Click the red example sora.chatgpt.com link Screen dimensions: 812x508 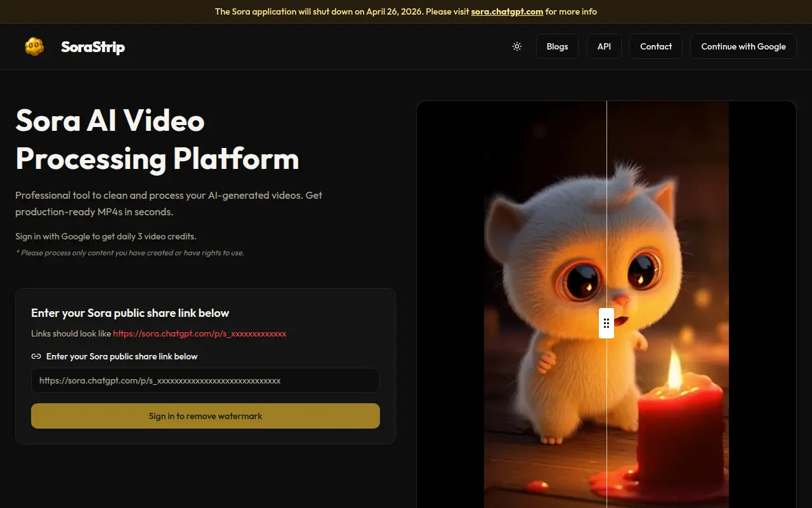coord(200,333)
